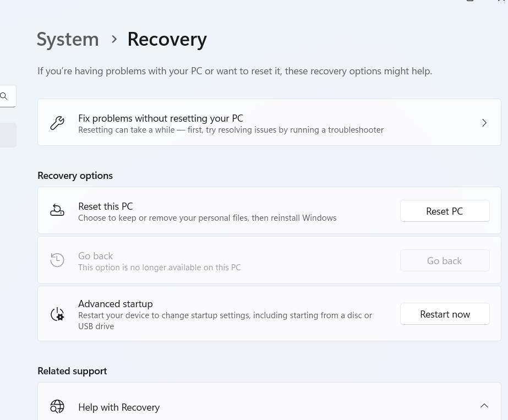Click the disabled Go back button
This screenshot has height=420, width=508.
[x=445, y=260]
